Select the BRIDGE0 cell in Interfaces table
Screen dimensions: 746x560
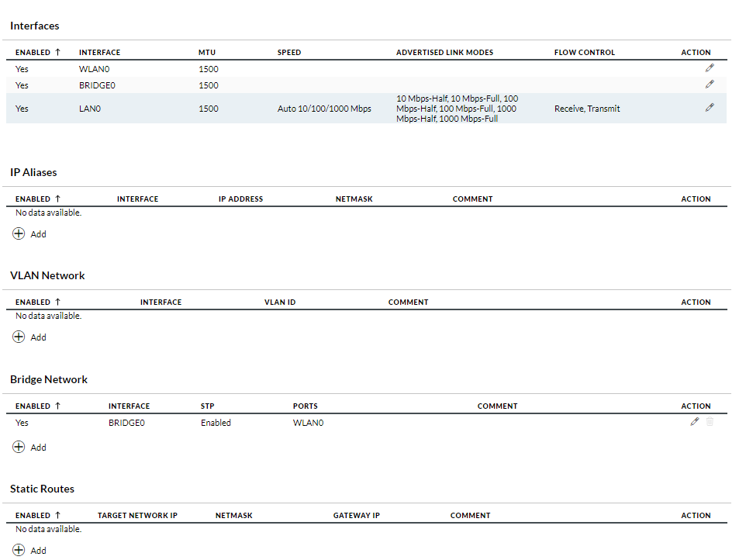click(x=97, y=85)
